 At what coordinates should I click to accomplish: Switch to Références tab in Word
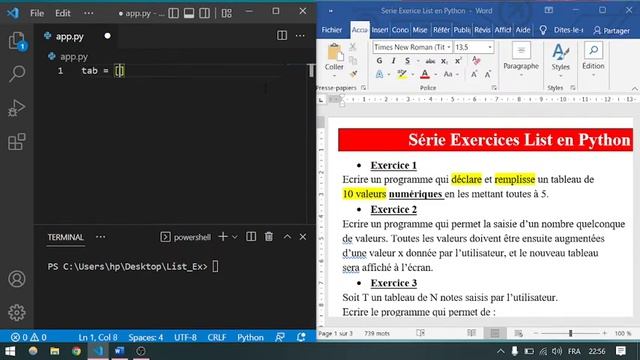pos(441,30)
